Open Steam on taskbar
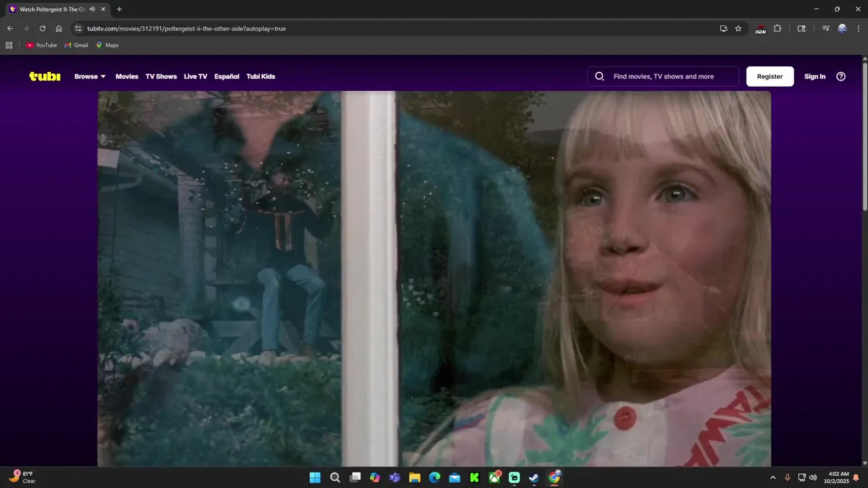Screen dimensions: 868x488 [x=534, y=478]
